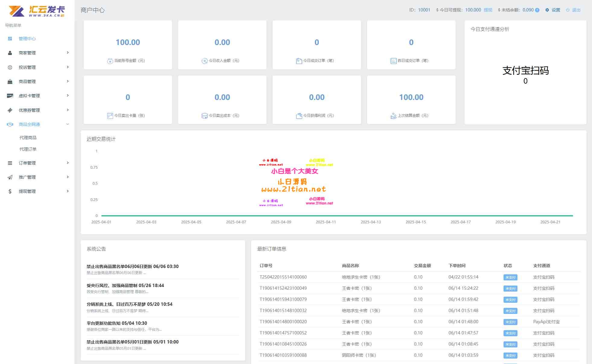Open the 代理订单 submenu item
Image resolution: width=592 pixels, height=364 pixels.
tap(28, 149)
